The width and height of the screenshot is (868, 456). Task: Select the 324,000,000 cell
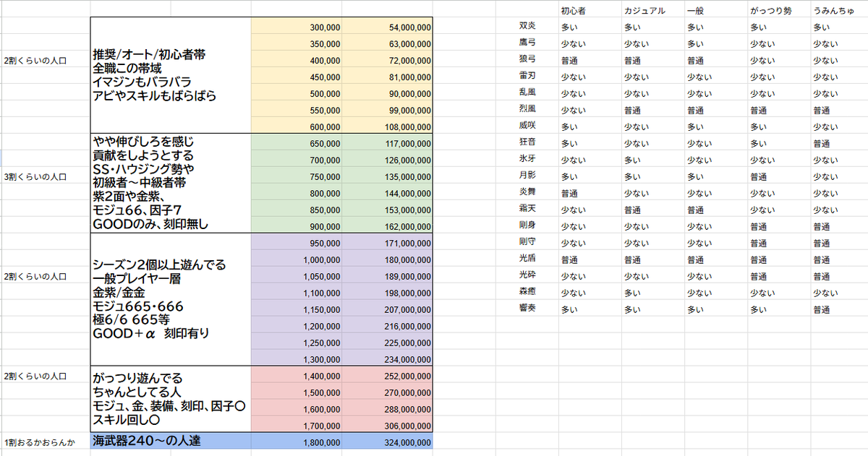tap(388, 442)
